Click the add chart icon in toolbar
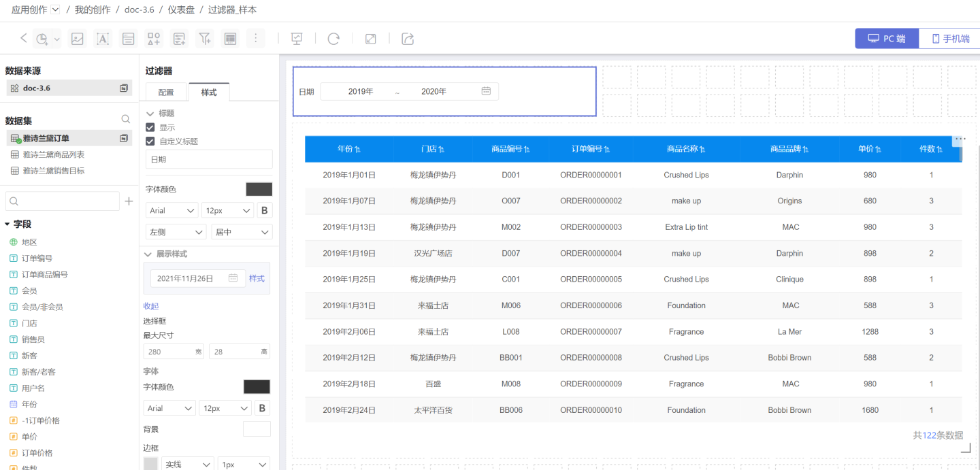This screenshot has width=980, height=470. [x=42, y=39]
